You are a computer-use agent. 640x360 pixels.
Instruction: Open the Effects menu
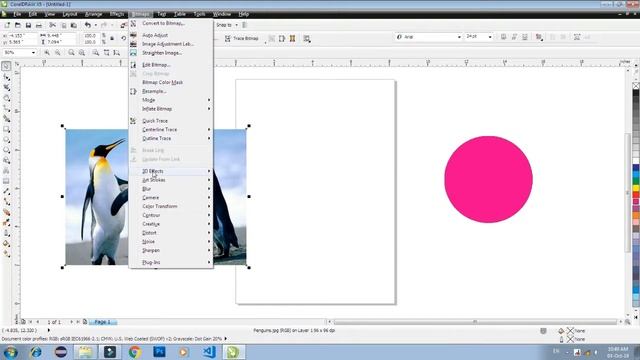coord(117,14)
